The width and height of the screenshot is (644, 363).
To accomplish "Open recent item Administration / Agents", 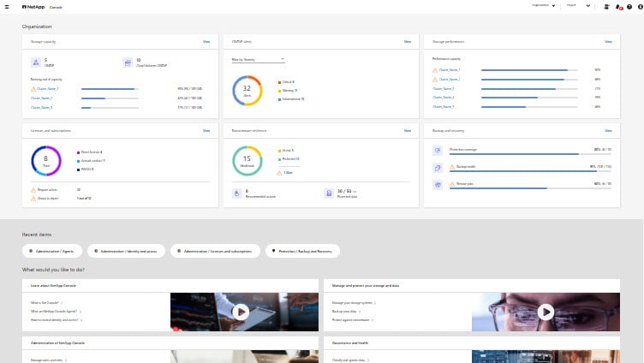I will pyautogui.click(x=51, y=251).
